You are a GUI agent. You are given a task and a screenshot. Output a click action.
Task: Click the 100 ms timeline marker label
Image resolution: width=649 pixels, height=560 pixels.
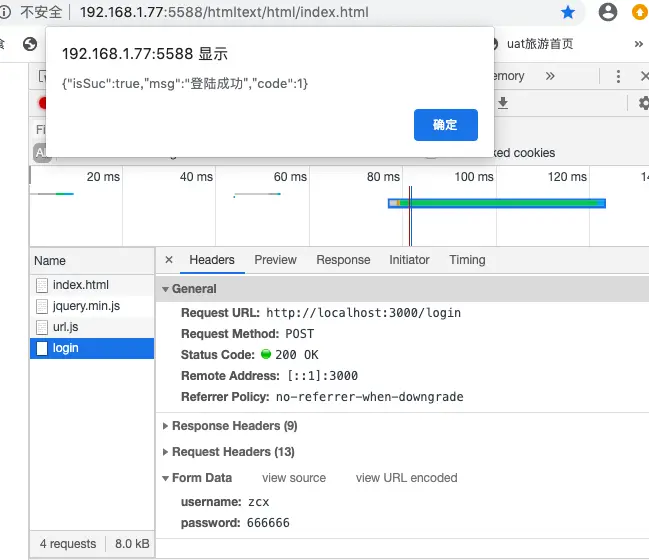[474, 177]
